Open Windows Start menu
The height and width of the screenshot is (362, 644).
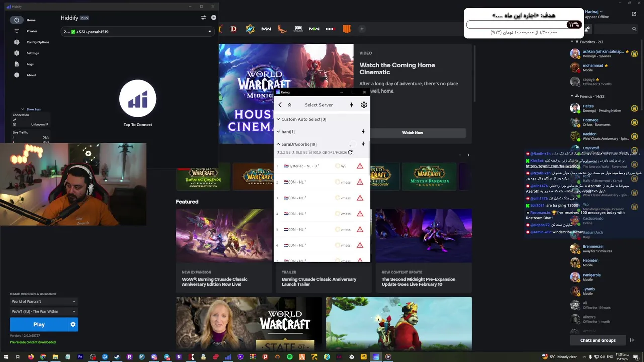click(6, 357)
